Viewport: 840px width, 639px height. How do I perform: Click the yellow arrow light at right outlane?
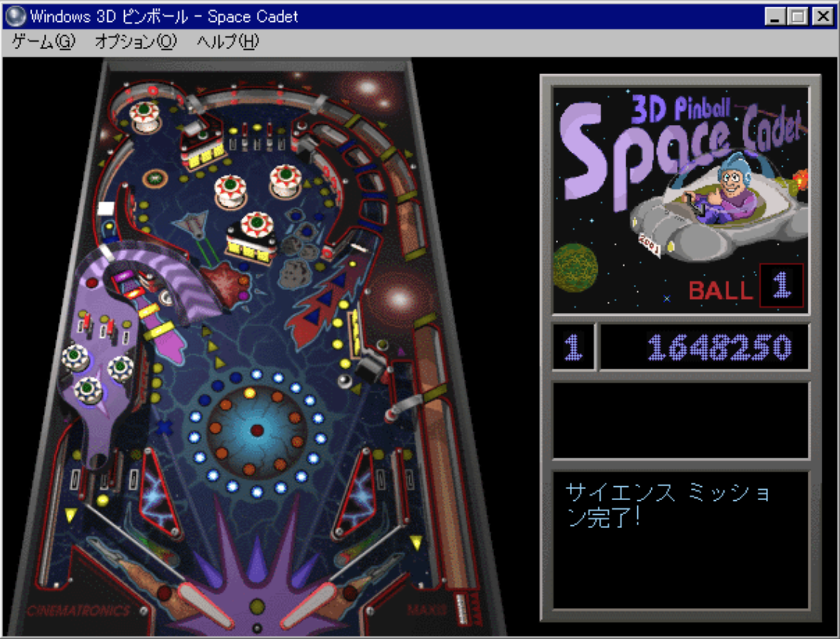(416, 542)
